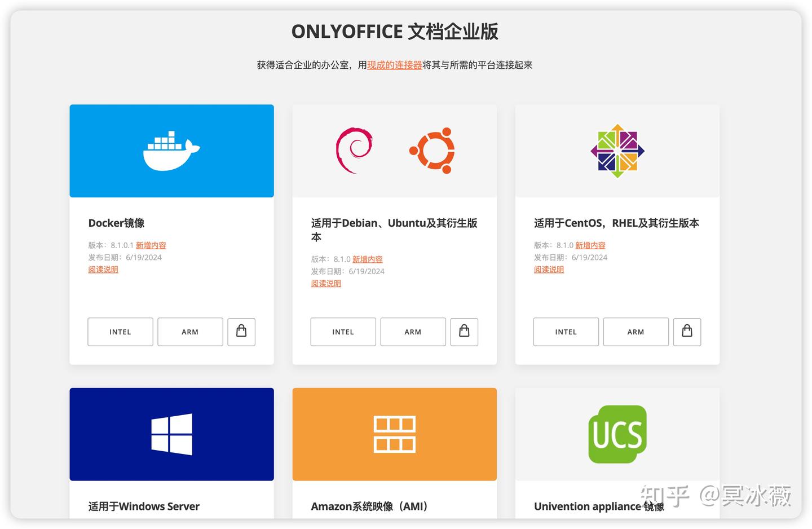Open 新增内容 link for version 8.1.0.1
812x529 pixels.
point(151,245)
